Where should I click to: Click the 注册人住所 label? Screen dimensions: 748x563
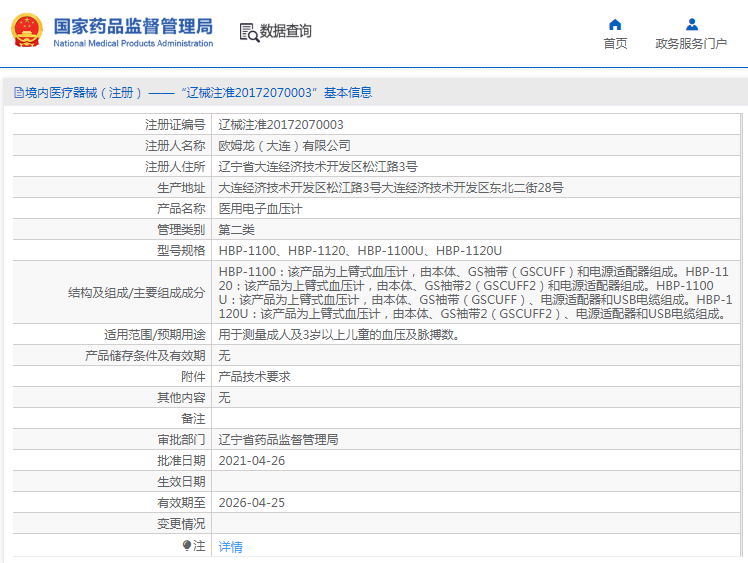[x=175, y=167]
